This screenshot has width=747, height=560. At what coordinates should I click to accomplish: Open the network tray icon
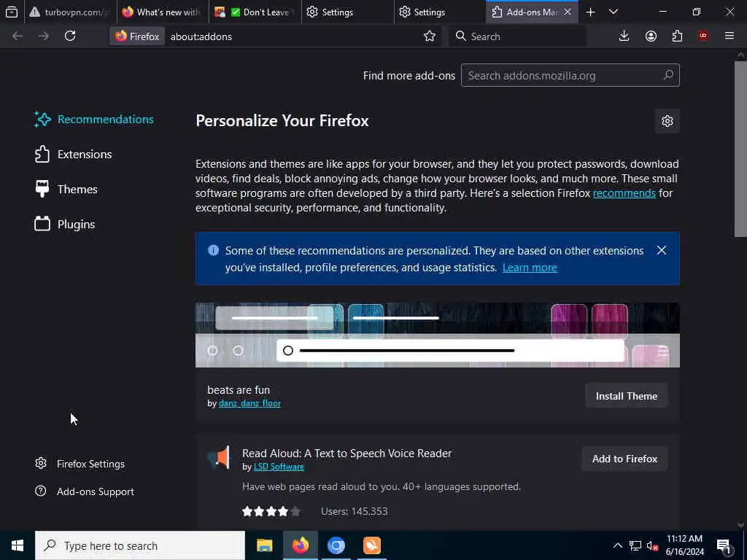[635, 545]
